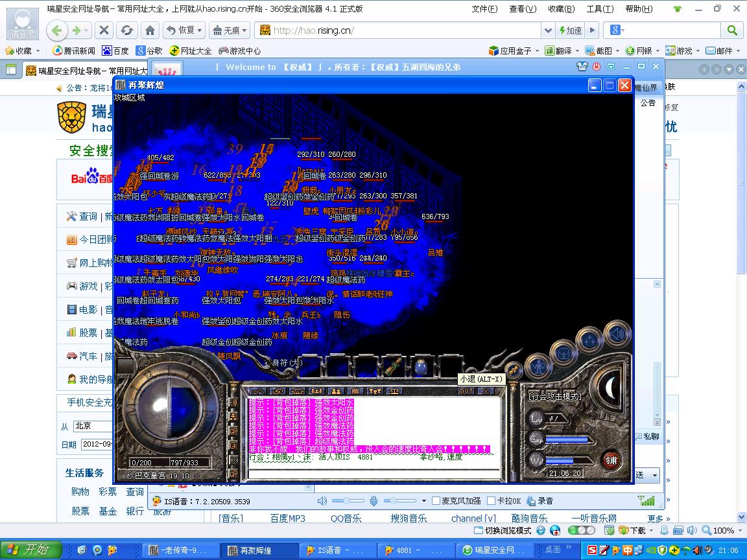Viewport: 747px width, 560px height.
Task: Click the OUT button in game chat toolbar
Action: tap(466, 391)
